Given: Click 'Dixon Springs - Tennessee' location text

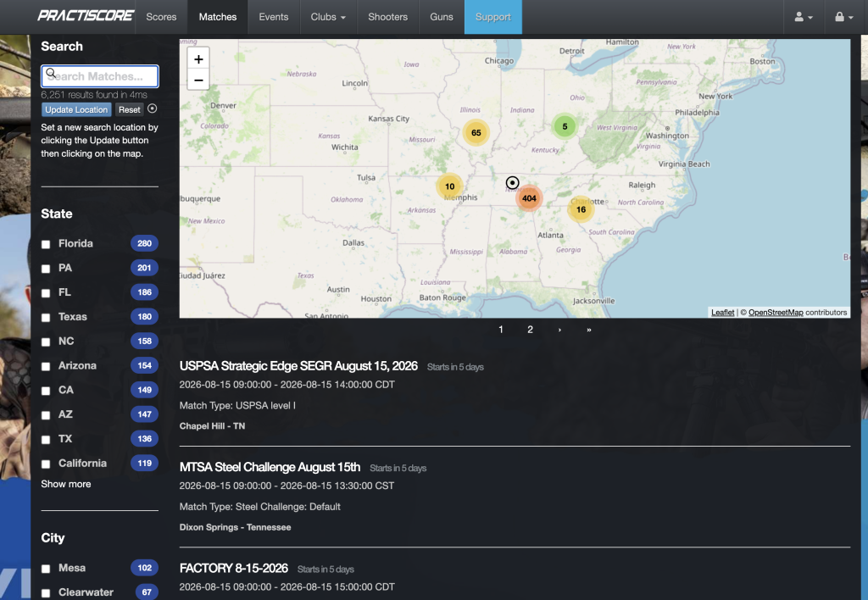Looking at the screenshot, I should coord(236,527).
